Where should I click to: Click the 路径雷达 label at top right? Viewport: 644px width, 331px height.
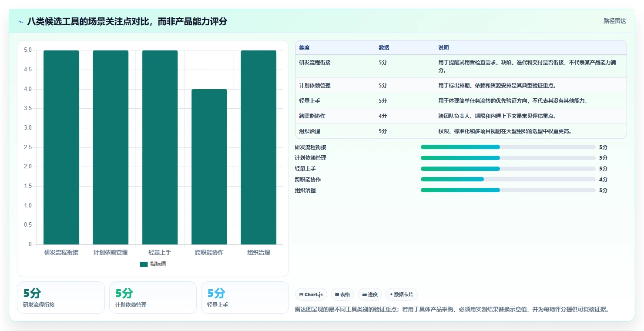[x=614, y=21]
